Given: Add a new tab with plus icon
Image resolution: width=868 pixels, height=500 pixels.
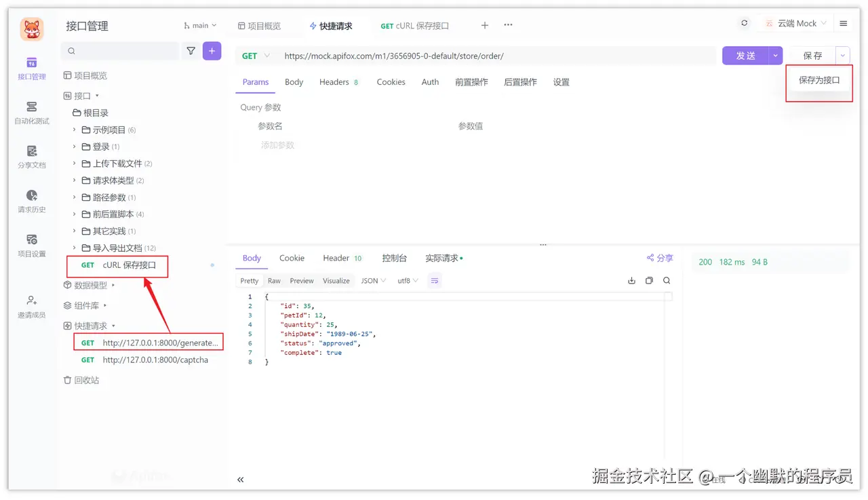Looking at the screenshot, I should tap(485, 26).
